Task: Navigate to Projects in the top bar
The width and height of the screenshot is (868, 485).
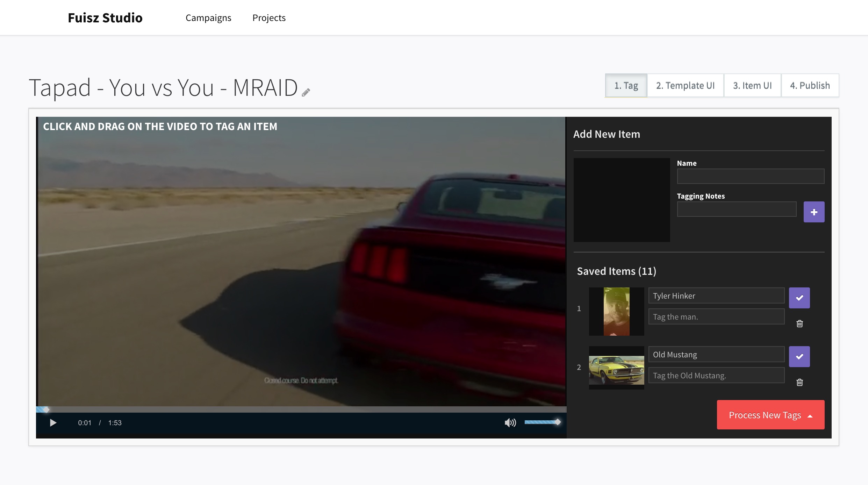Action: tap(269, 18)
